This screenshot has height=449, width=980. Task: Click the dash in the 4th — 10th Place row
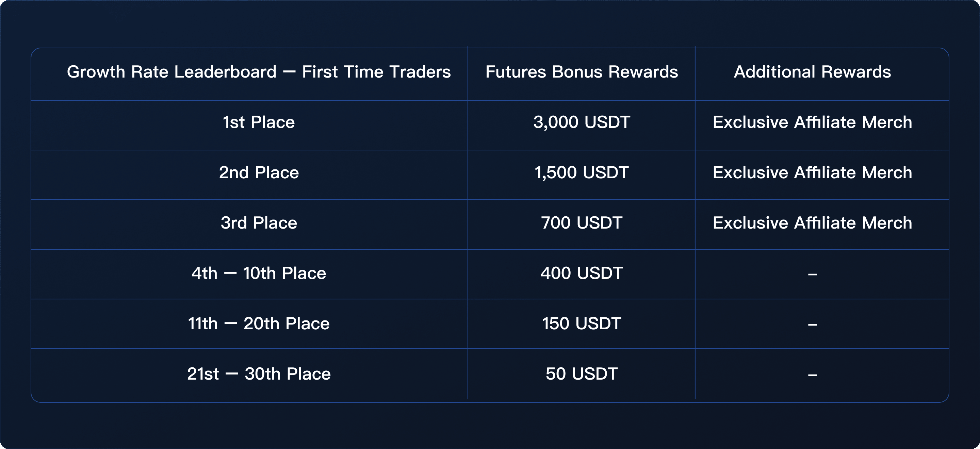tap(812, 274)
